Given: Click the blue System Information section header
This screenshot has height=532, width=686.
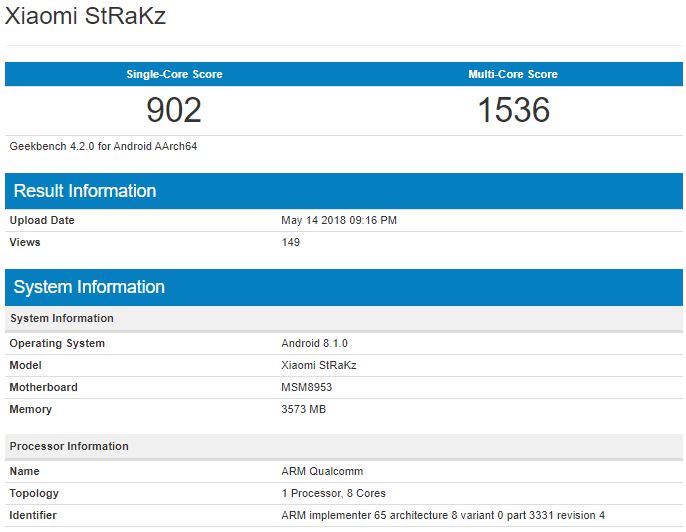Looking at the screenshot, I should (x=89, y=287).
